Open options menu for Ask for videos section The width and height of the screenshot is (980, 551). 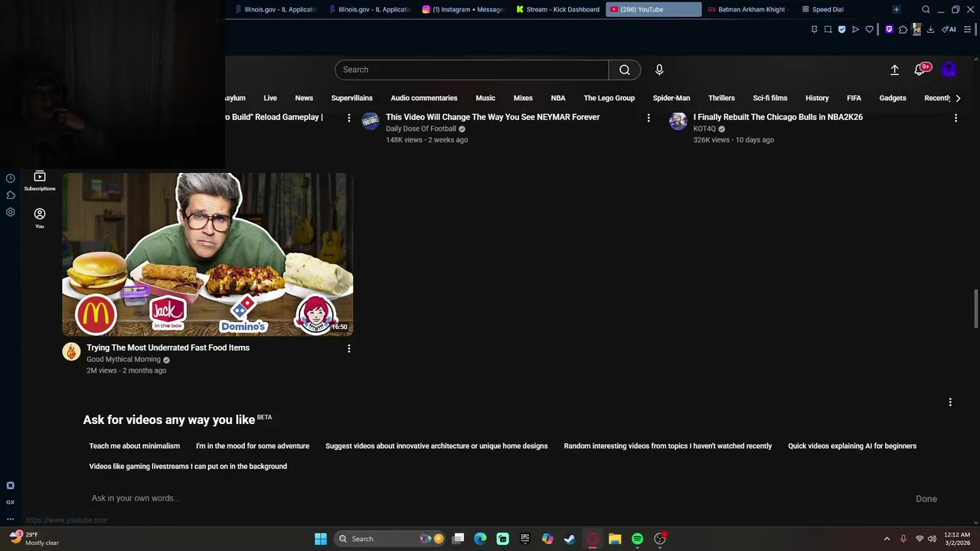coord(950,402)
